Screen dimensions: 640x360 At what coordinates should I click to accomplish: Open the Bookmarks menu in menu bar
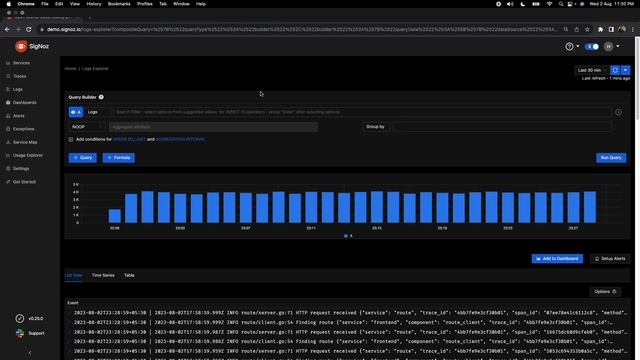tap(119, 4)
